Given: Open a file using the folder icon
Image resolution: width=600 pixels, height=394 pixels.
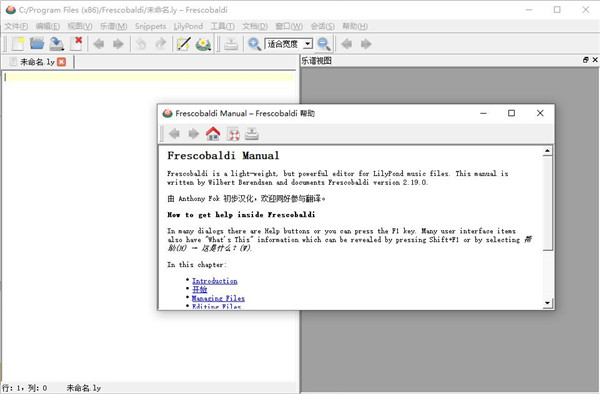Looking at the screenshot, I should [37, 44].
